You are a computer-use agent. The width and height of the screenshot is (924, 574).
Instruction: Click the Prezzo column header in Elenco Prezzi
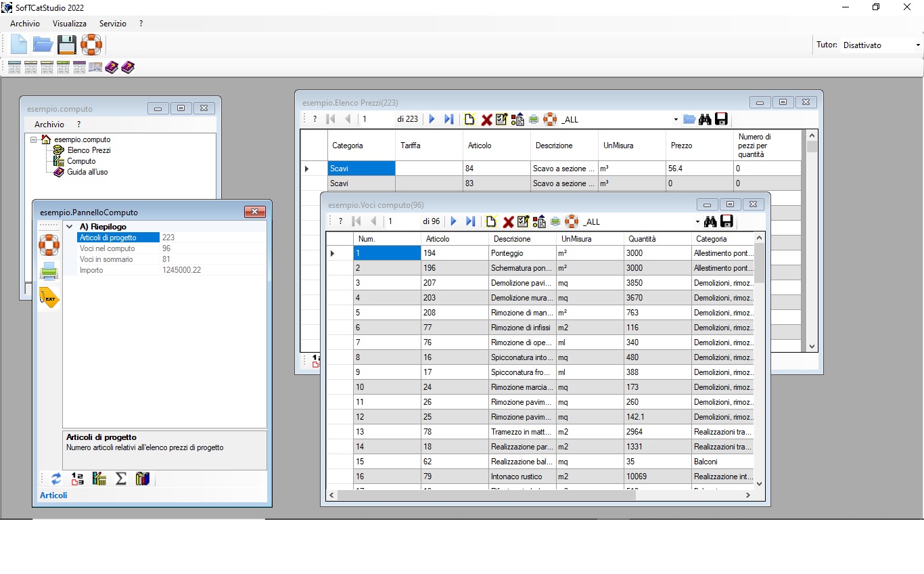coord(699,146)
